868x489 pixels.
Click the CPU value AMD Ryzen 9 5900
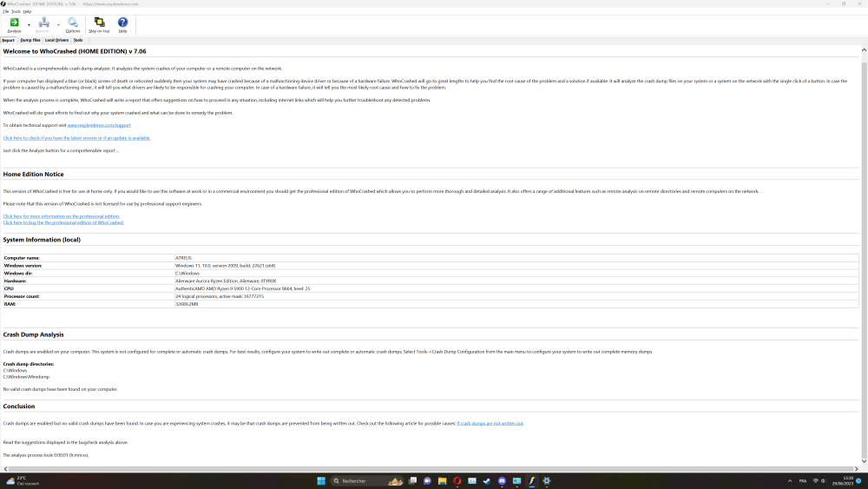click(242, 288)
